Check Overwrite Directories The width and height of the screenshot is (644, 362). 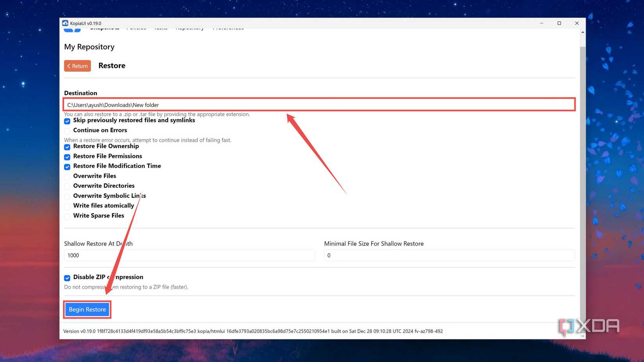(x=67, y=186)
